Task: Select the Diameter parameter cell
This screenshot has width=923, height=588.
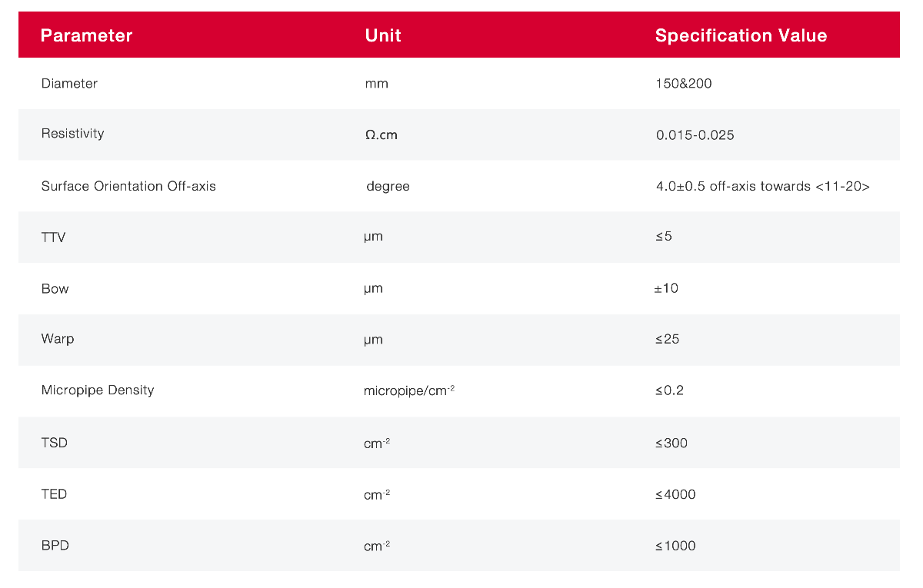Action: tap(69, 83)
